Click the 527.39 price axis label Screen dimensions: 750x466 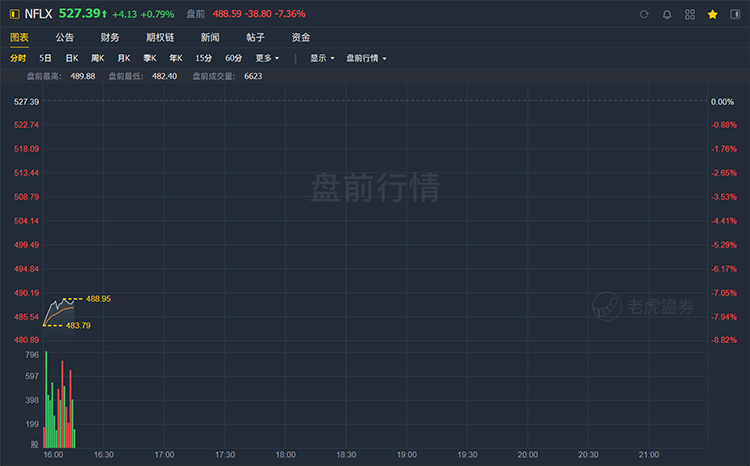click(x=26, y=102)
